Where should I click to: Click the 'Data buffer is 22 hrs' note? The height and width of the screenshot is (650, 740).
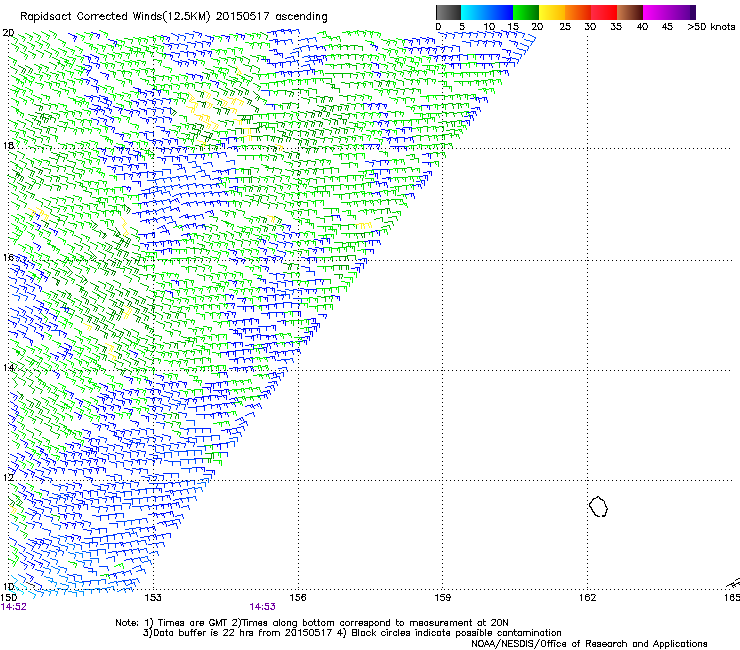pyautogui.click(x=352, y=633)
